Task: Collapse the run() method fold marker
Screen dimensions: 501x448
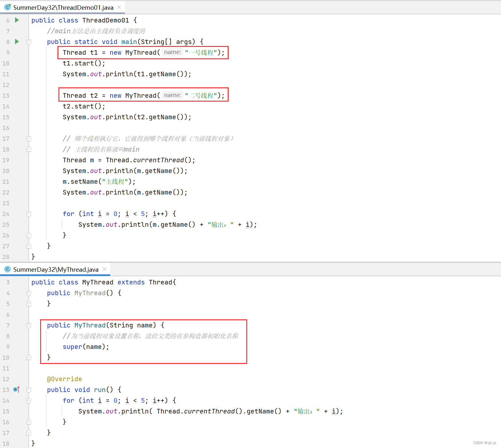Action: 29,390
